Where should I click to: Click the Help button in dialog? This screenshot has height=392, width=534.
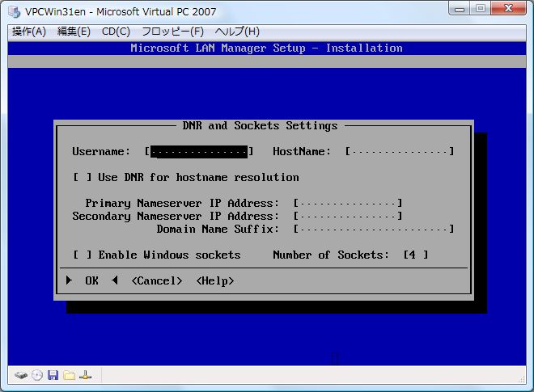tap(215, 280)
